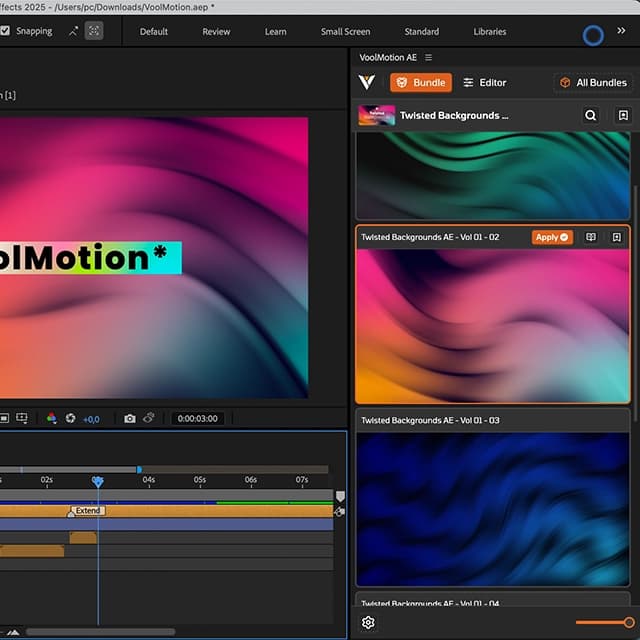Viewport: 640px width, 640px height.
Task: Open the show channel RGB icon
Action: 51,418
